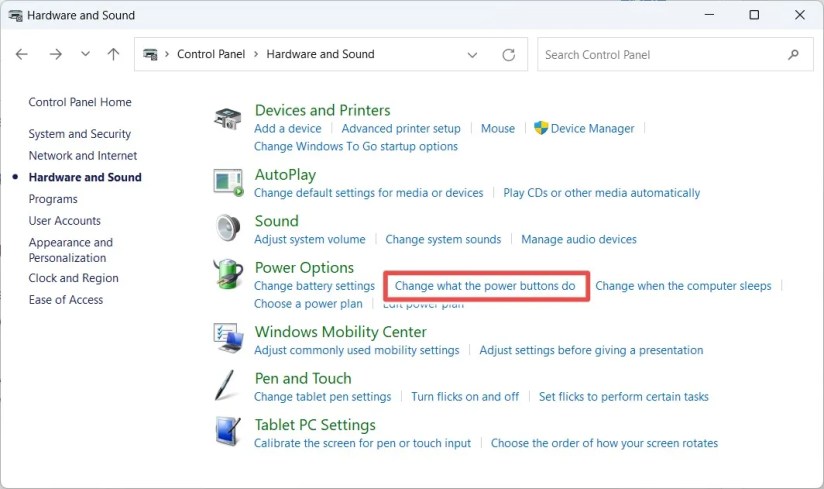Screen dimensions: 824x489
Task: Open the AutoPlay heading
Action: point(285,175)
